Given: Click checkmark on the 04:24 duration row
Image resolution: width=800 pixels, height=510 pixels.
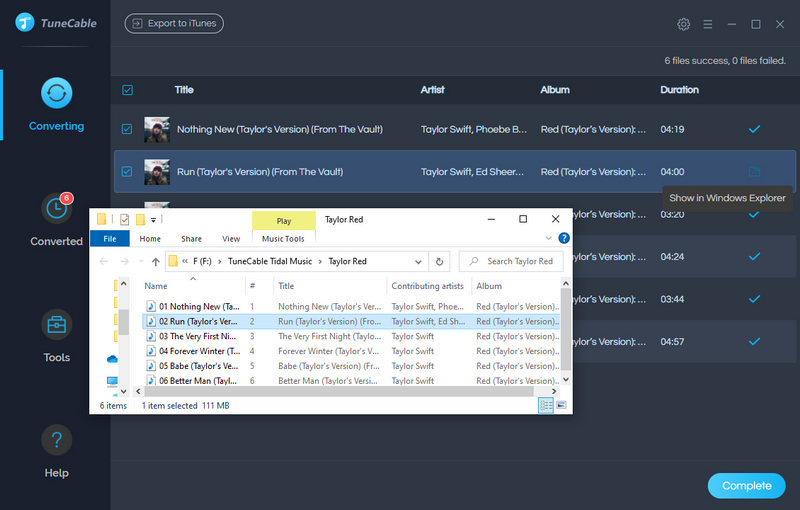Looking at the screenshot, I should pos(754,257).
